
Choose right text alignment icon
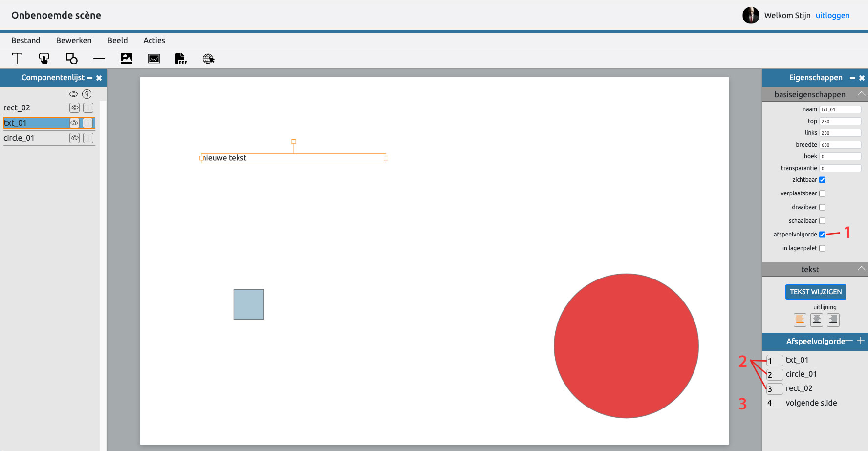point(833,320)
